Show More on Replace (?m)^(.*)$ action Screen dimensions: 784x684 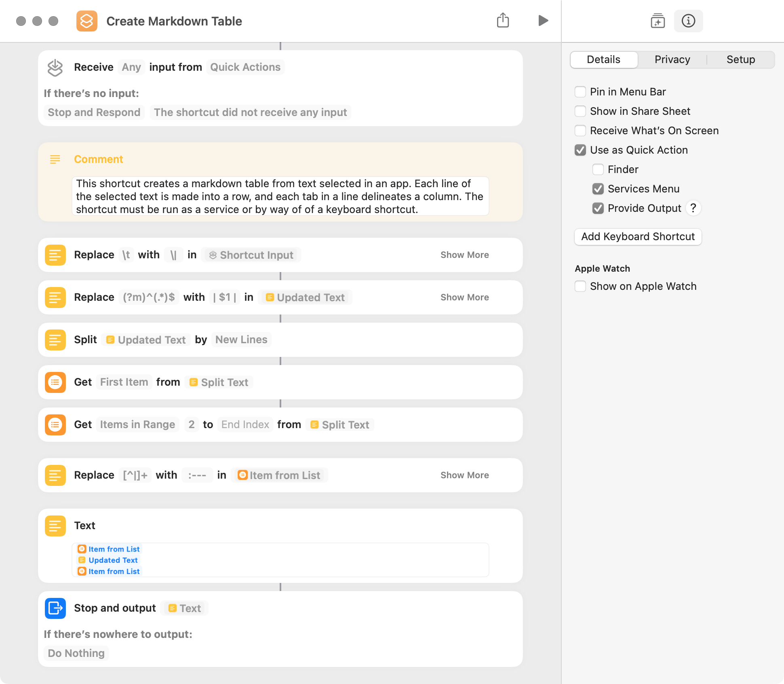(x=464, y=297)
